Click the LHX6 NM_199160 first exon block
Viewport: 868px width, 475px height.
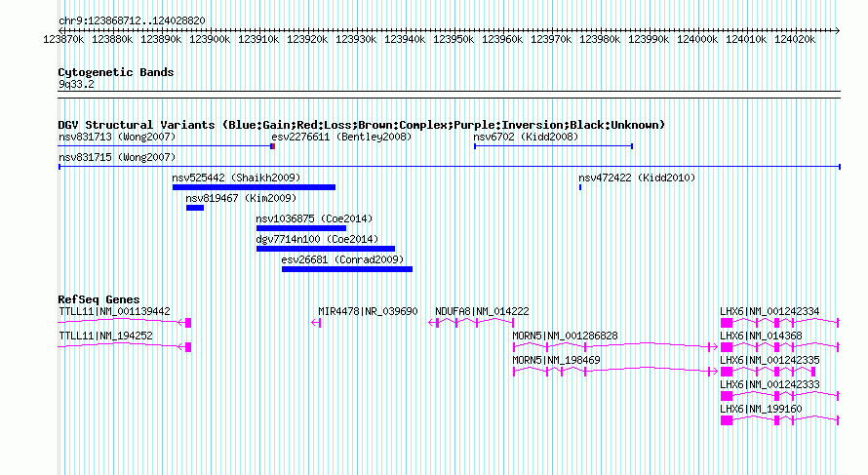[727, 420]
